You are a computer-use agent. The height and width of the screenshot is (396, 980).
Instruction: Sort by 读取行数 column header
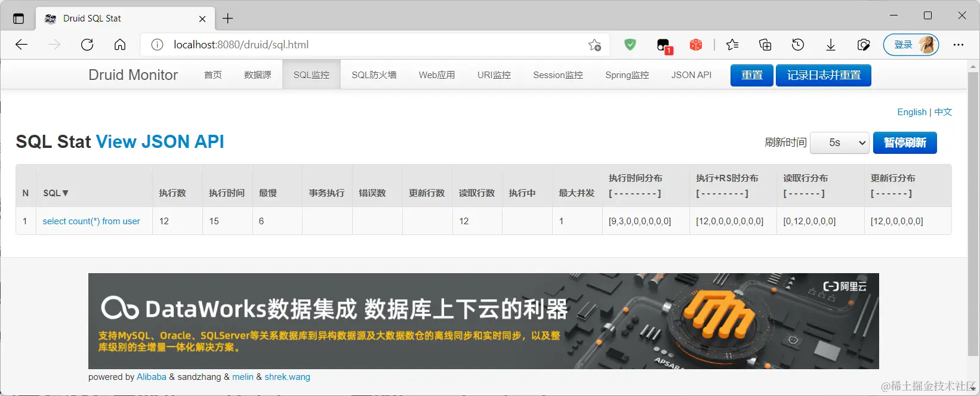477,193
